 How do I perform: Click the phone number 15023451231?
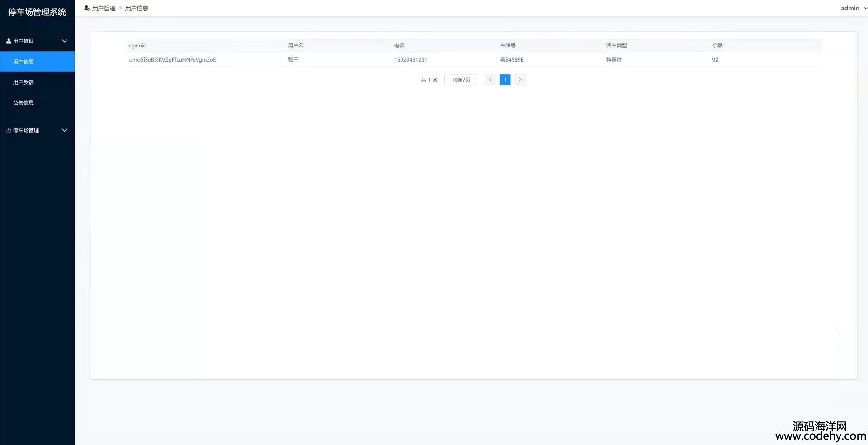point(410,60)
